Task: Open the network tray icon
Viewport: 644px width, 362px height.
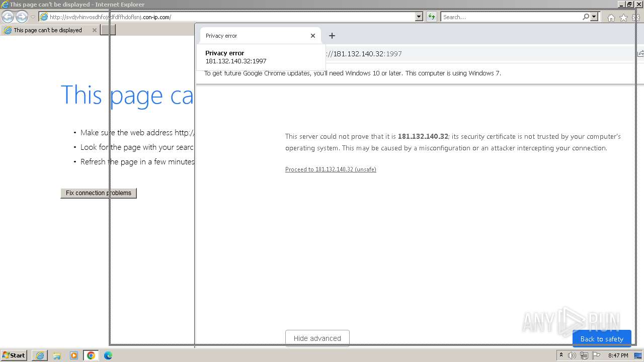Action: pos(584,355)
